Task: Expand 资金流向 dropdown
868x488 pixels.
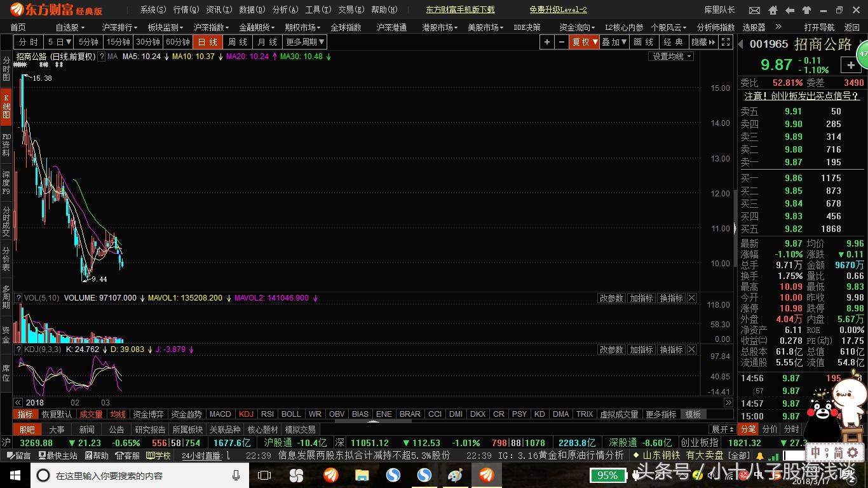Action: (x=577, y=27)
